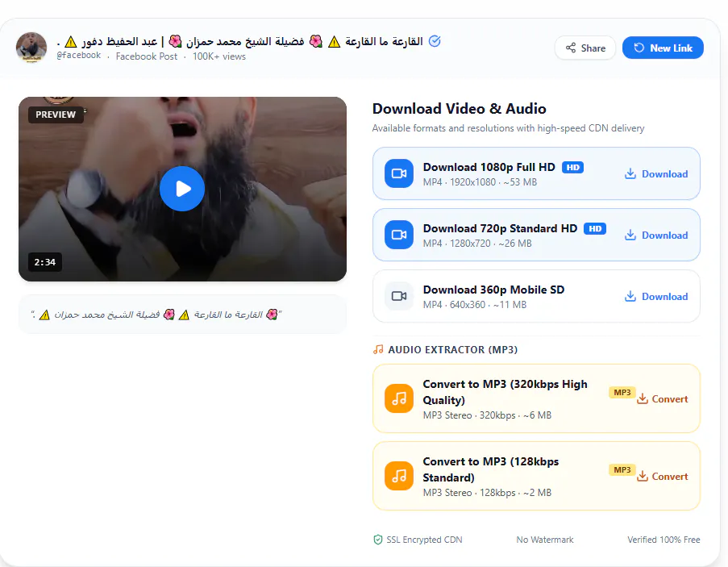Viewport: 728px width, 567px height.
Task: Start over with New Link button
Action: tap(663, 48)
